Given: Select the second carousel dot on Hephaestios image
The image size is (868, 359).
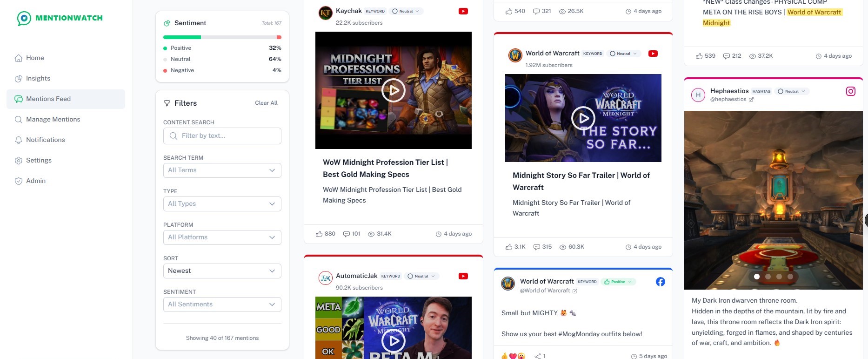Looking at the screenshot, I should click(x=768, y=277).
